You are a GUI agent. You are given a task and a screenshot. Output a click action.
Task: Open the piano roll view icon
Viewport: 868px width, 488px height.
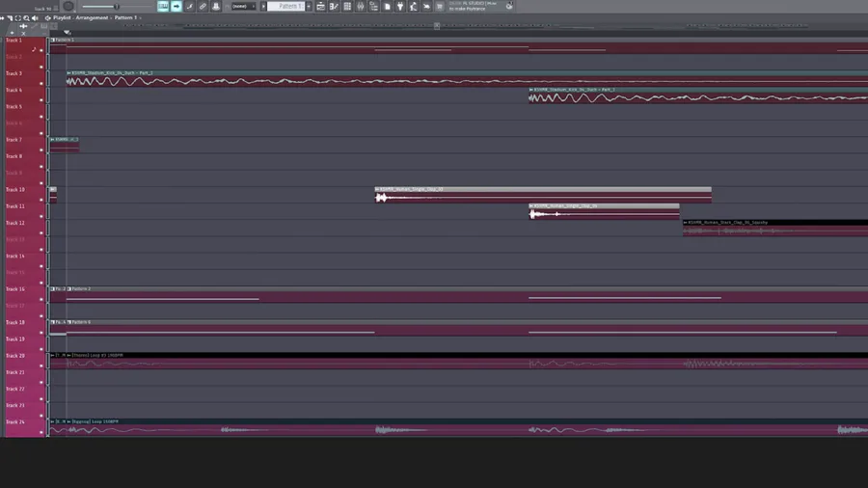pyautogui.click(x=334, y=6)
